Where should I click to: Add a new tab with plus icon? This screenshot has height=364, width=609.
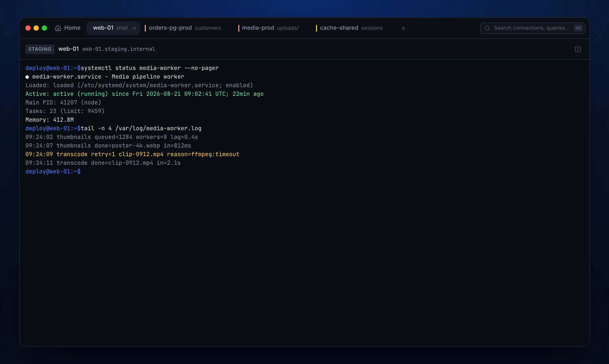(x=403, y=28)
